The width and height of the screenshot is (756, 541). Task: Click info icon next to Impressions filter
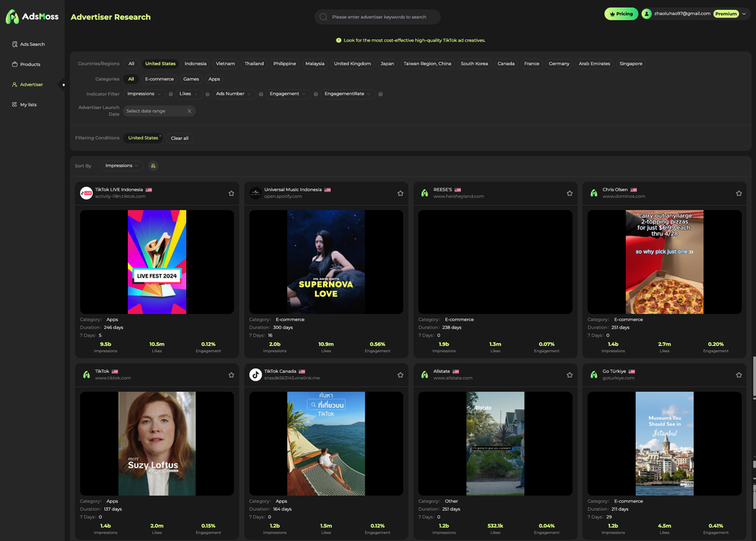tap(171, 94)
